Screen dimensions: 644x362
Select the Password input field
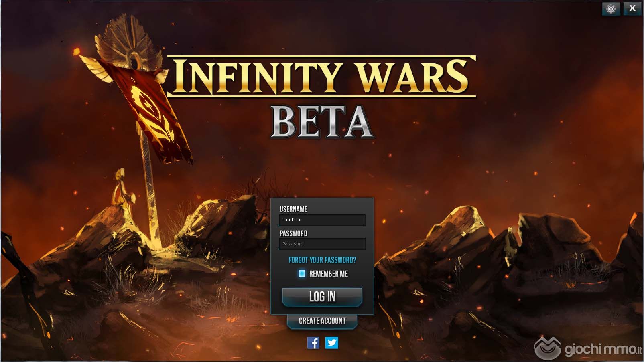coord(322,244)
